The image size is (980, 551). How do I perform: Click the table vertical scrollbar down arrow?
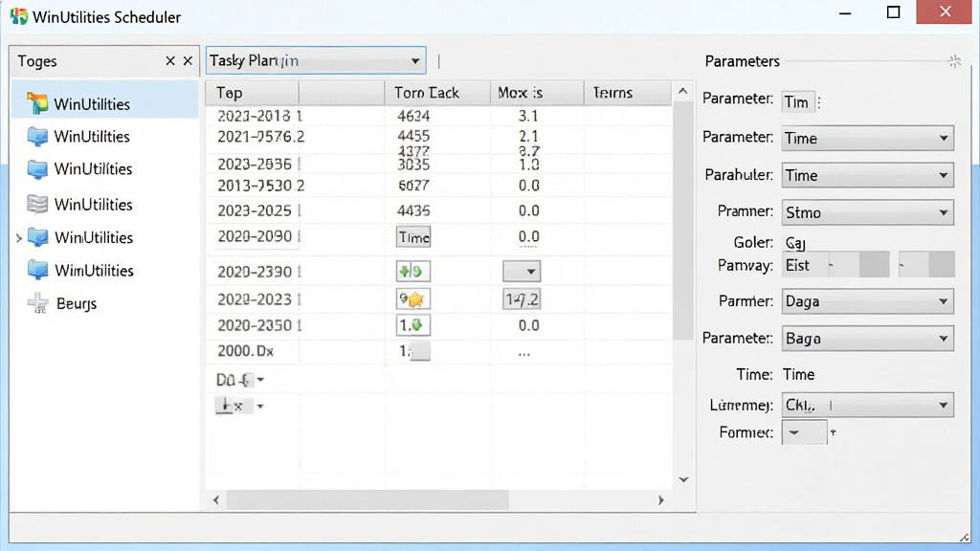click(683, 480)
